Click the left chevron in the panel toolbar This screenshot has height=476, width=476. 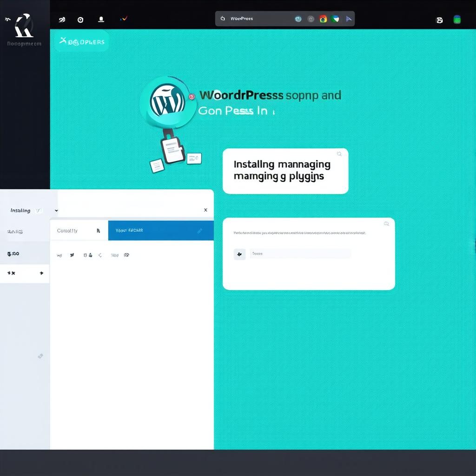[100, 255]
